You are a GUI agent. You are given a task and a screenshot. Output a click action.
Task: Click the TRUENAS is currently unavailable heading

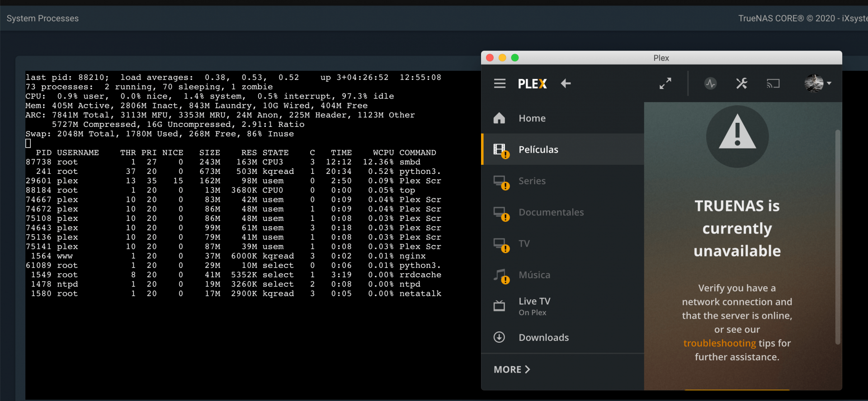coord(737,228)
